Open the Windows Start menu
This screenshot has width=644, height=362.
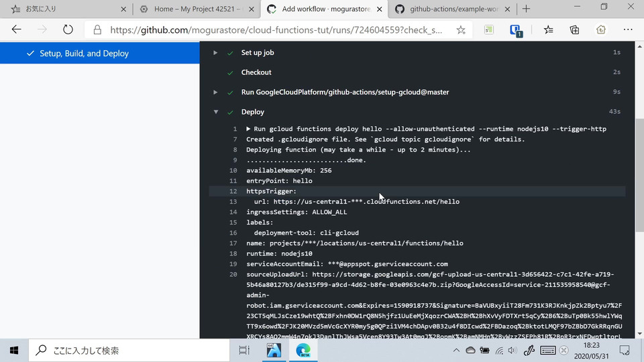[14, 351]
